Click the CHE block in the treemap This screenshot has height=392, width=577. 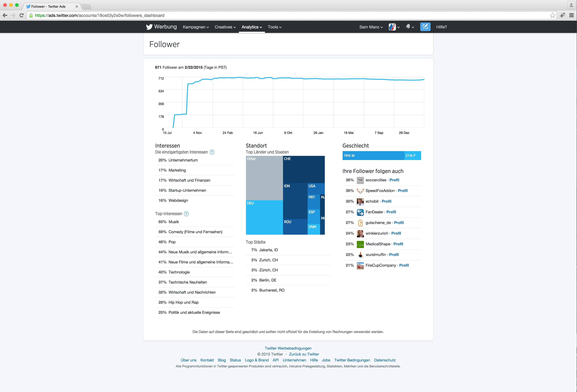[x=304, y=170]
